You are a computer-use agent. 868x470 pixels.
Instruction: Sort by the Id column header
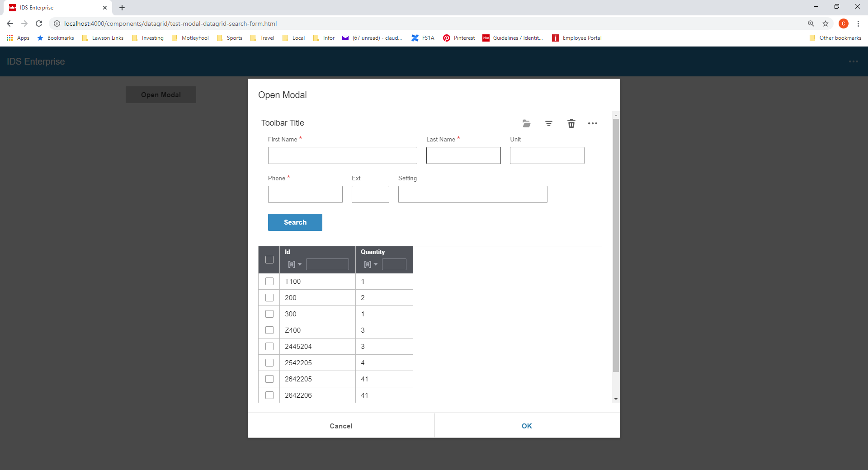click(x=288, y=252)
